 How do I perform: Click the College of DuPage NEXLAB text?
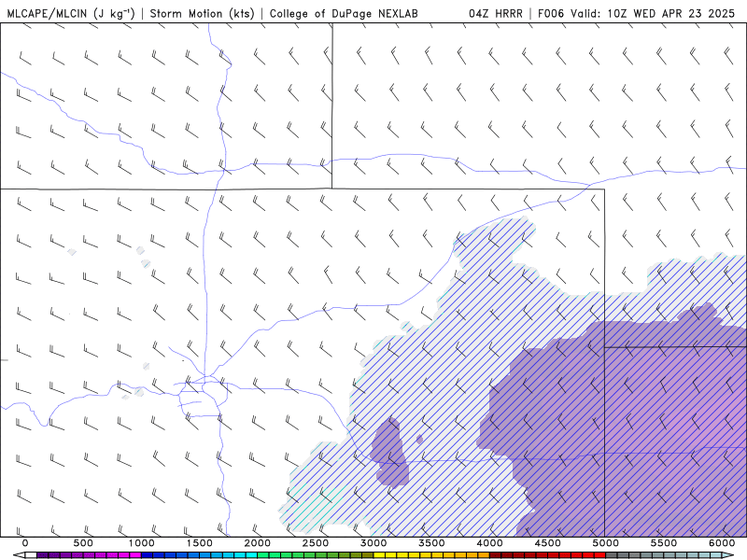(x=344, y=13)
